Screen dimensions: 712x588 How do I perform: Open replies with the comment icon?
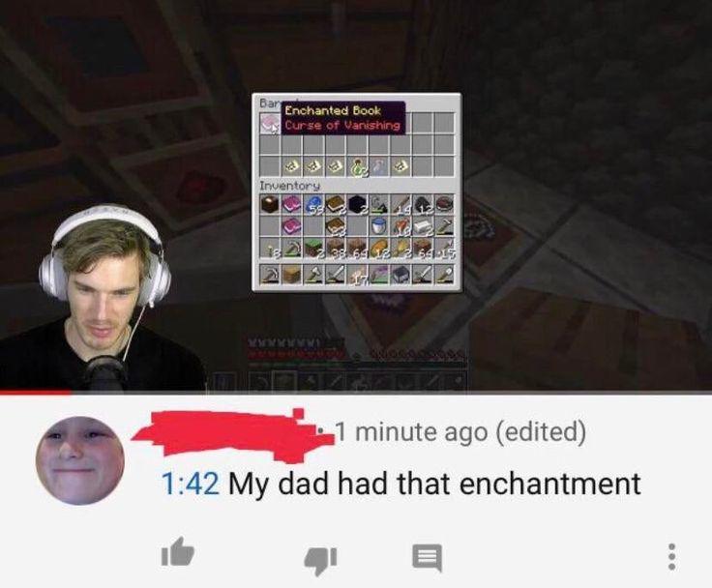pyautogui.click(x=427, y=558)
